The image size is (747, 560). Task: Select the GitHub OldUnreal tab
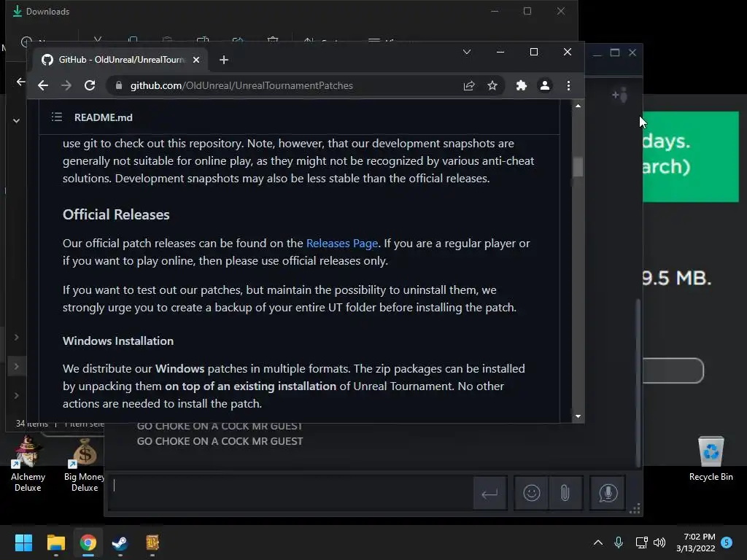click(x=120, y=60)
